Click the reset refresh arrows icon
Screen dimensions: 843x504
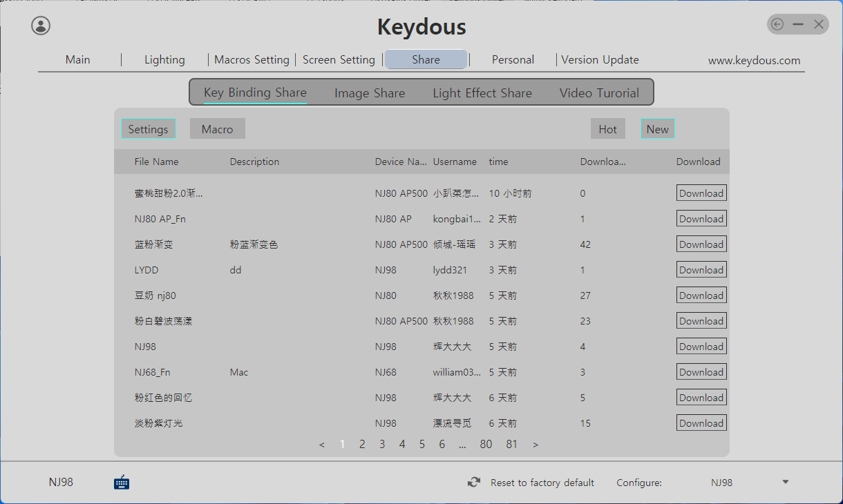click(474, 483)
